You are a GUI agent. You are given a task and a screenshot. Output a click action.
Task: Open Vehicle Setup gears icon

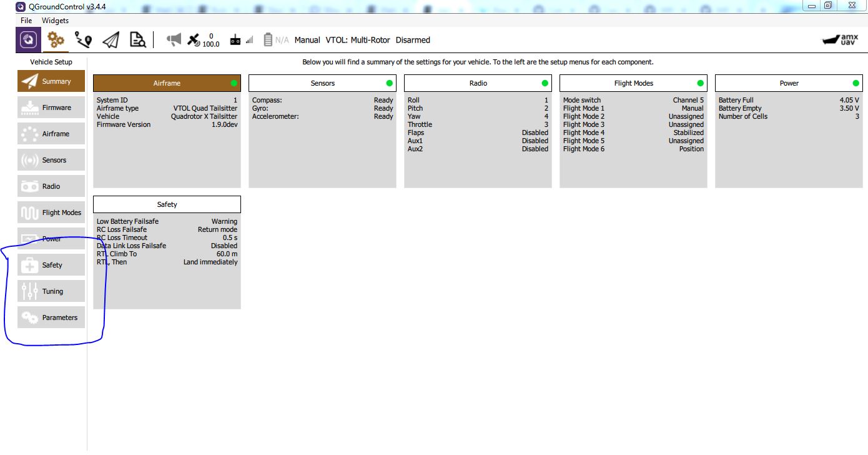point(56,40)
